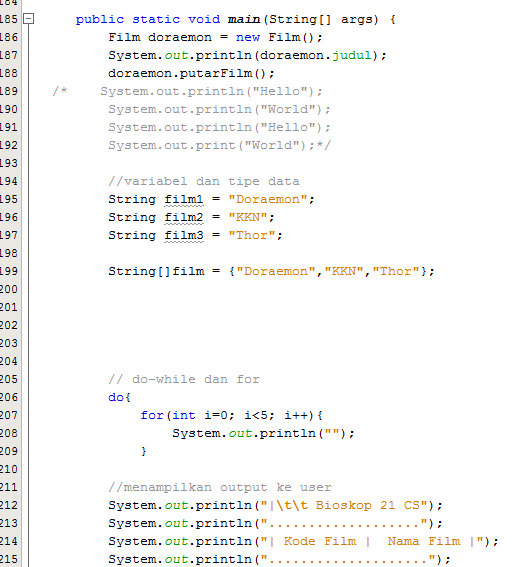Click the 'String[]film' array declaration
Screen dimensions: 526x567
coord(156,271)
